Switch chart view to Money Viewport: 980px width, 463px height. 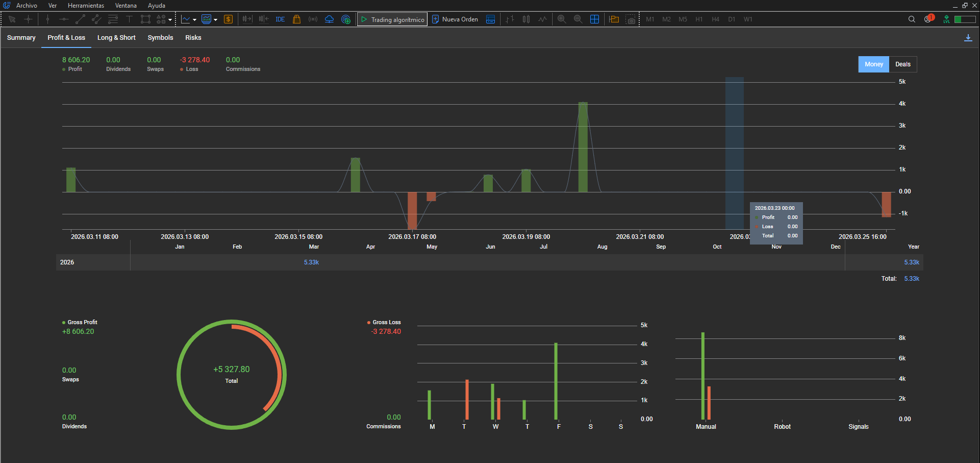(873, 64)
